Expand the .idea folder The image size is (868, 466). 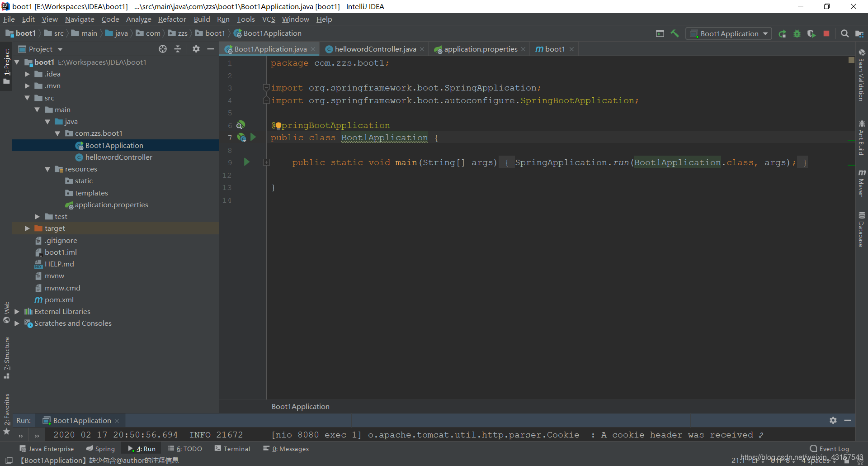coord(27,74)
